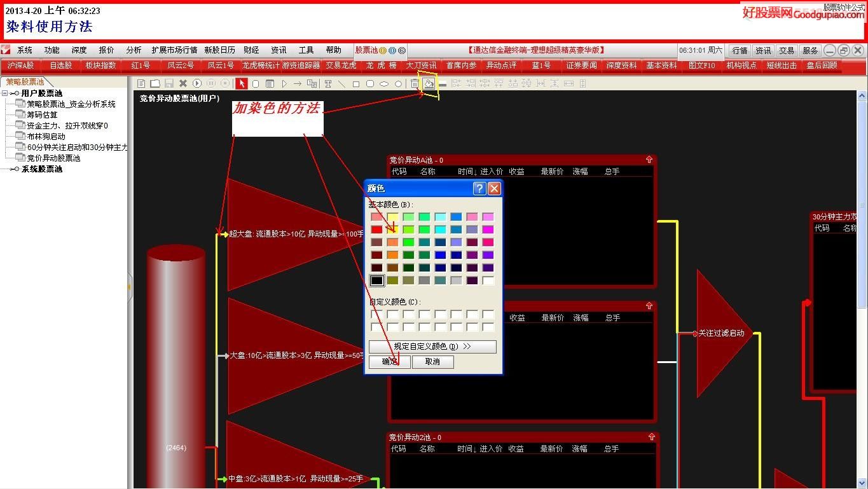Collapse the 竞价异动2池 panel with its up arrow
The height and width of the screenshot is (489, 868).
click(x=651, y=437)
